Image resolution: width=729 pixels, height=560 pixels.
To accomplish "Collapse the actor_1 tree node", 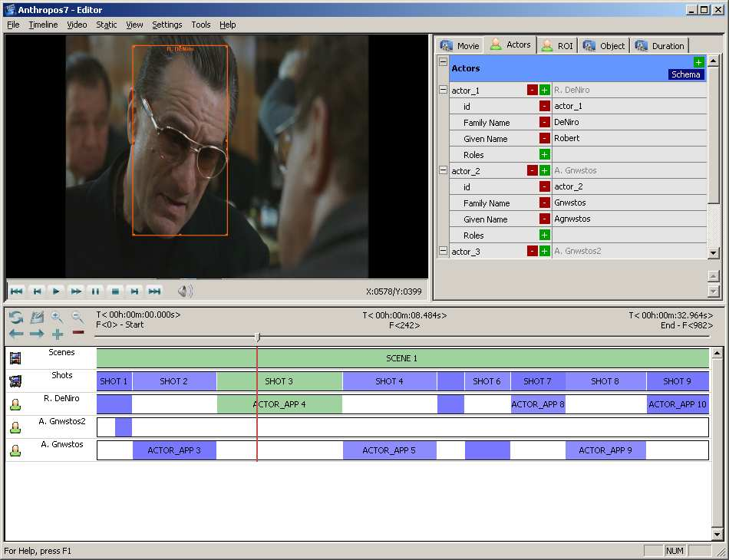I will [x=443, y=90].
